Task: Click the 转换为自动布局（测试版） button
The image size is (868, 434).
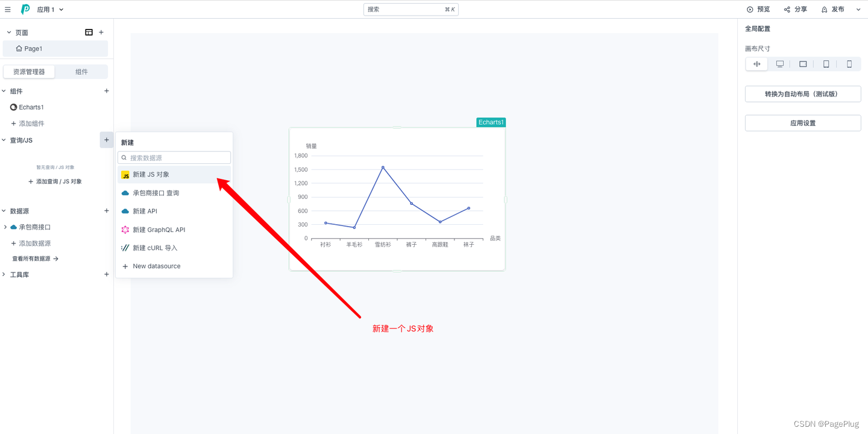Action: click(802, 93)
